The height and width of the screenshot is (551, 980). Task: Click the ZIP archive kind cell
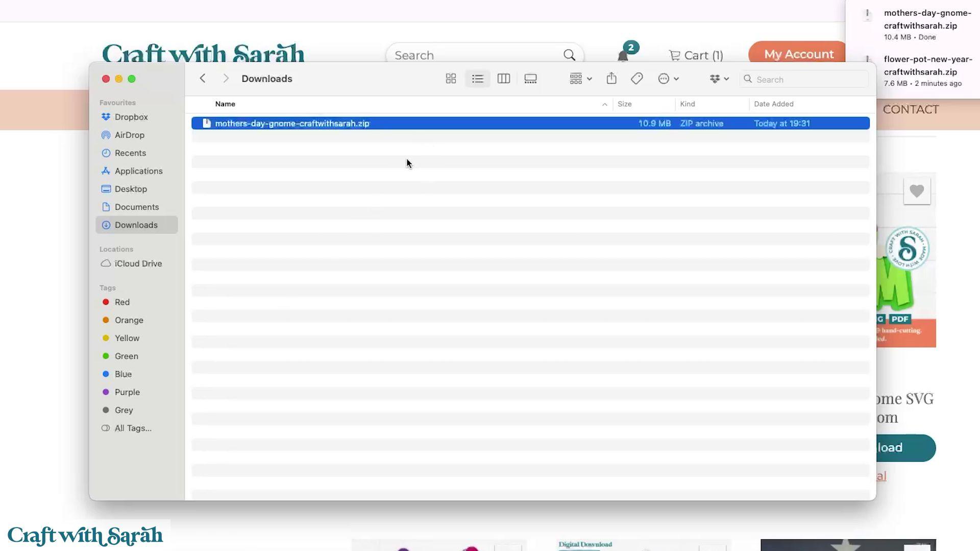coord(702,123)
